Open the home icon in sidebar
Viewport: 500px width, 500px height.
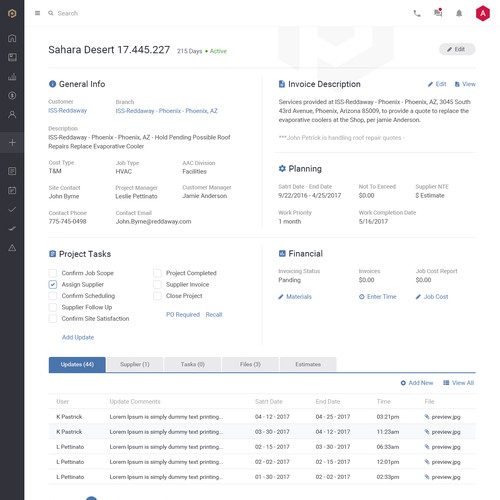pos(12,38)
